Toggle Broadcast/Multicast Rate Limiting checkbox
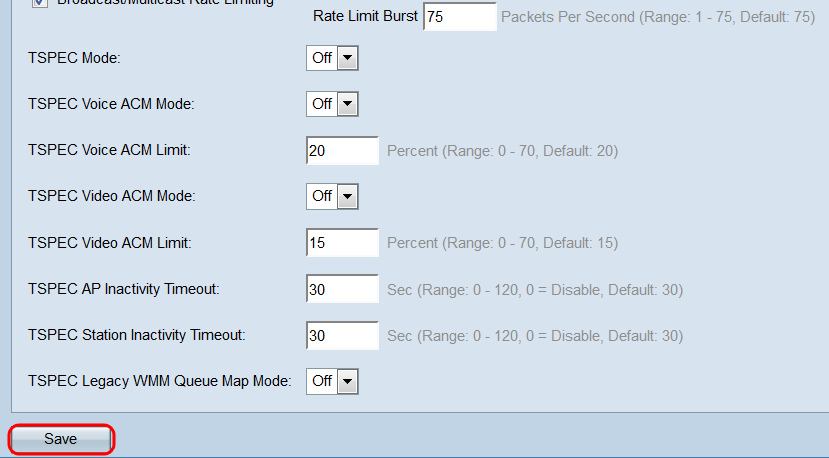The image size is (829, 458). (41, 3)
